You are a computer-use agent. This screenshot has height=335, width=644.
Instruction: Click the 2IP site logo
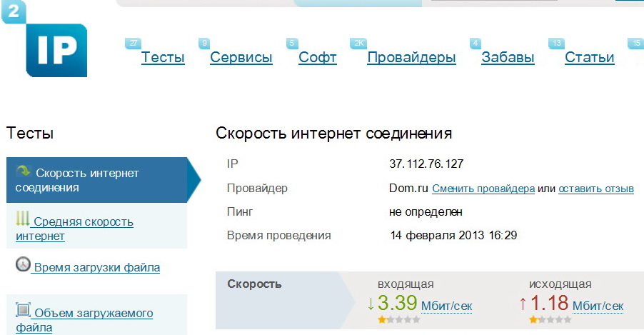(44, 39)
